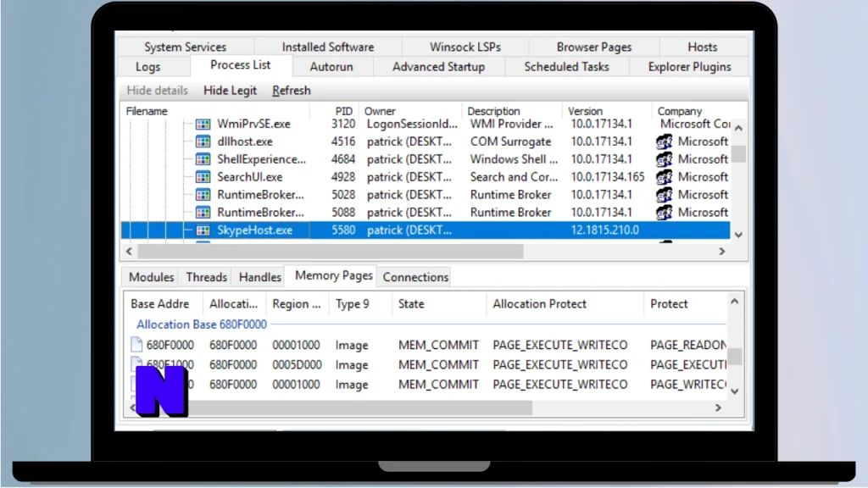Sort processes by PID column header
The image size is (868, 488).
point(334,111)
